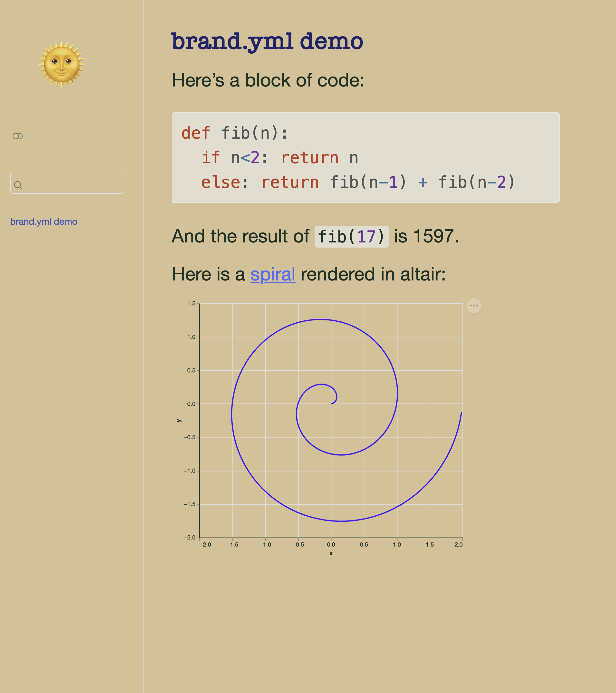Click the if n<2 code line

click(x=280, y=158)
